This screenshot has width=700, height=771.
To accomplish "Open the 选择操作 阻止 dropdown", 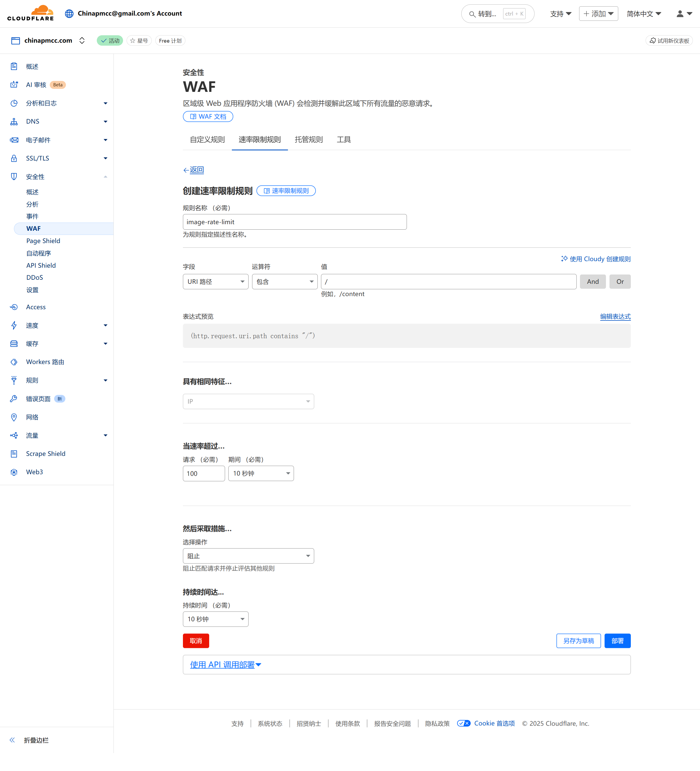I will (248, 556).
